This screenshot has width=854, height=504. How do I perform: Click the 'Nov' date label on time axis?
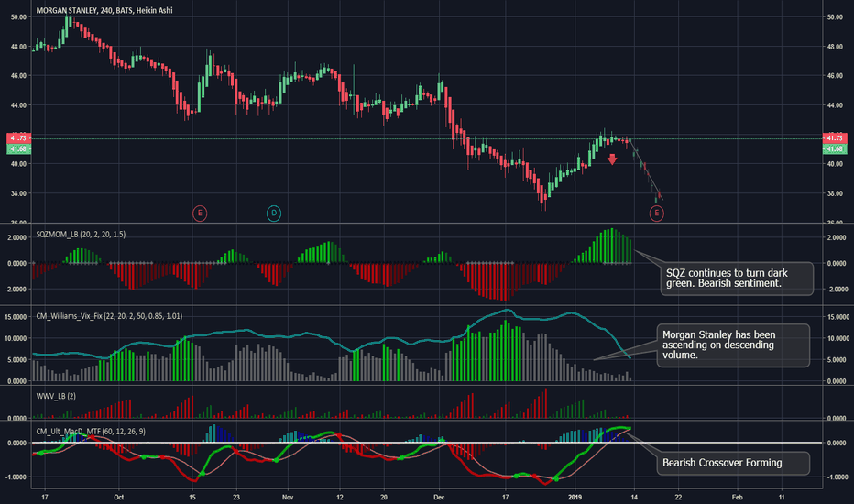[x=288, y=497]
